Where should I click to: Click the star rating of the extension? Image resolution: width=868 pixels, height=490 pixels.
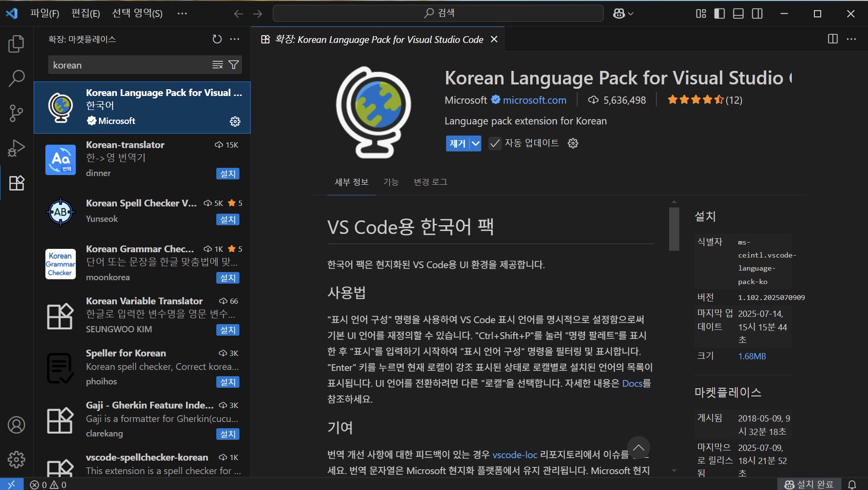click(705, 100)
